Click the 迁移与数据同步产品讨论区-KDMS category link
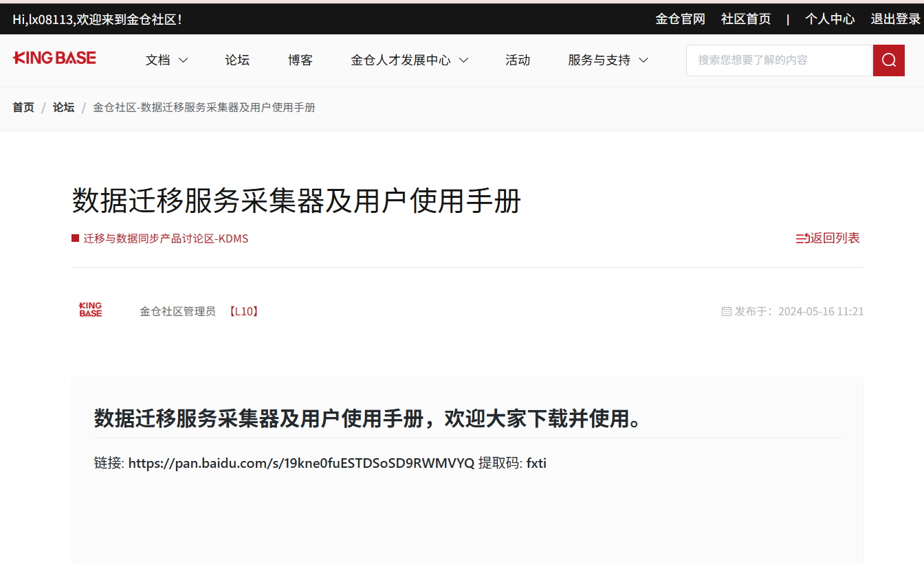Screen dimensions: 924x564 (166, 238)
